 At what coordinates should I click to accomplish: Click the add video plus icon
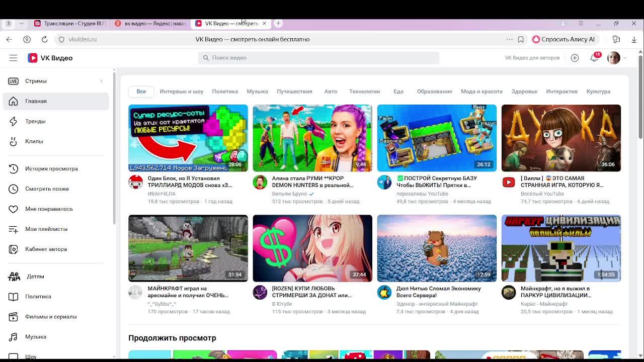pos(575,58)
